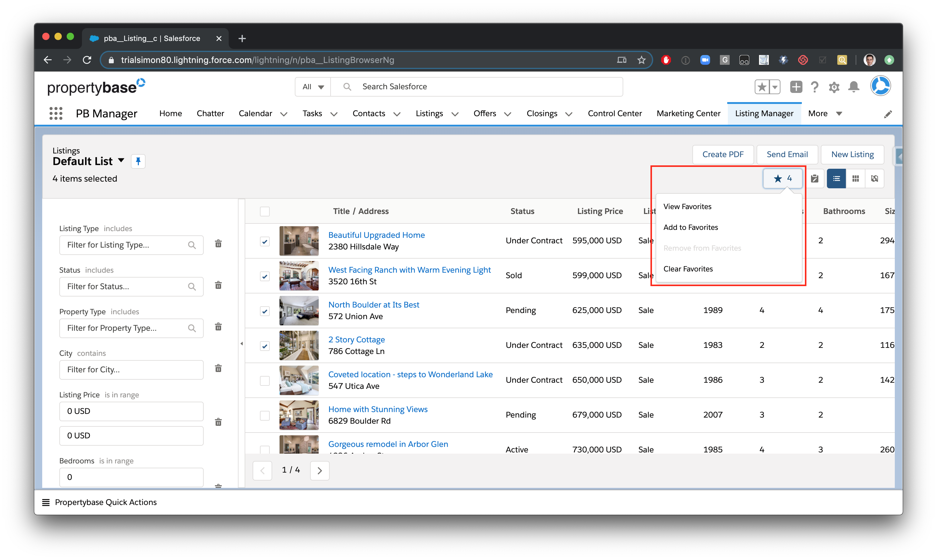Select the list view icon
Screen dimensions: 937x560
836,178
